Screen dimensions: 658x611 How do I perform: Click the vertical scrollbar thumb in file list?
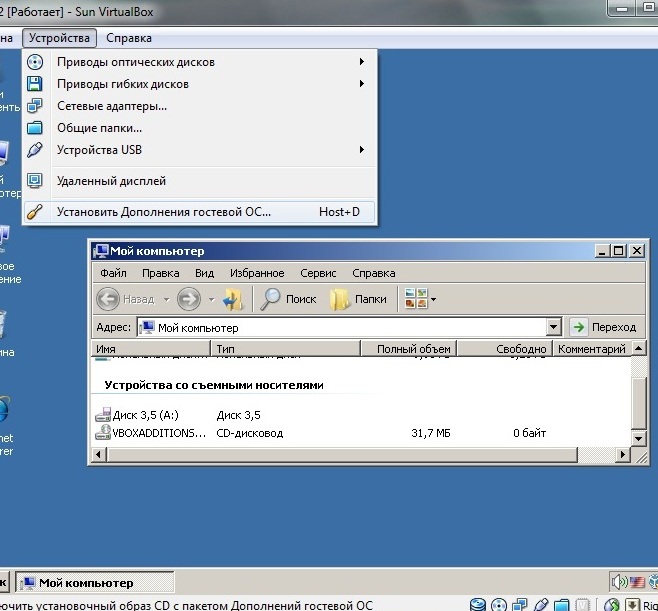coord(638,403)
